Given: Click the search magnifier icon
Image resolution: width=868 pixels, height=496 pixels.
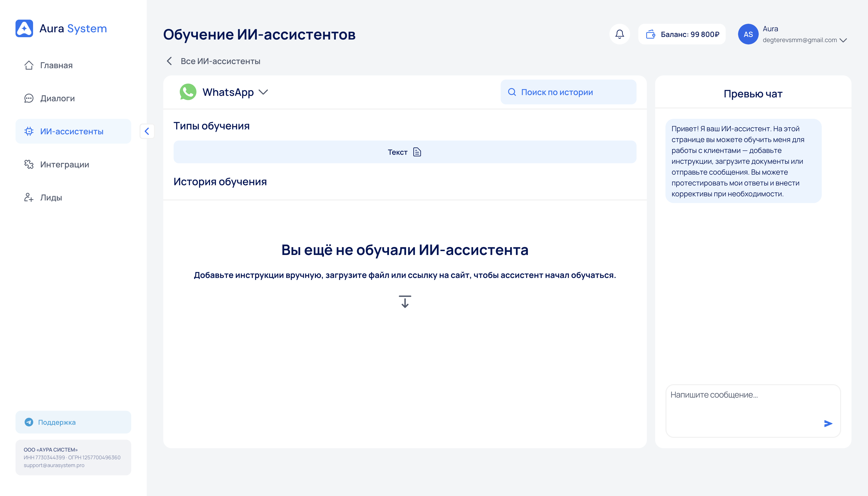Looking at the screenshot, I should (512, 92).
